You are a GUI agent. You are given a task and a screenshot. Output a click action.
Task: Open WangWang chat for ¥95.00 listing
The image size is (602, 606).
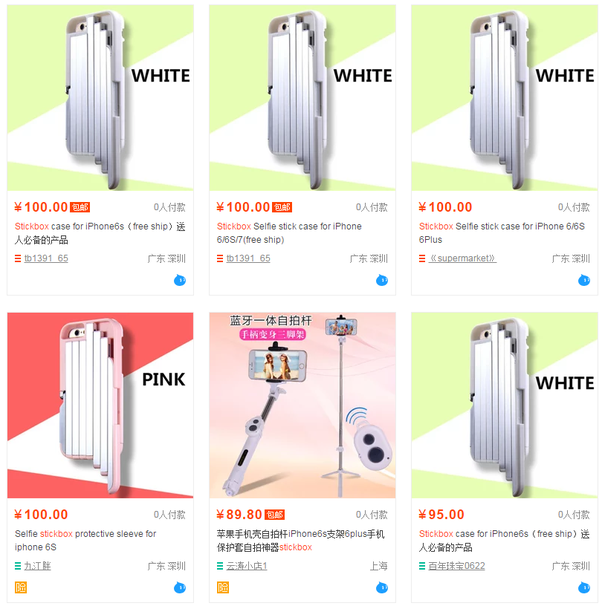tap(584, 587)
